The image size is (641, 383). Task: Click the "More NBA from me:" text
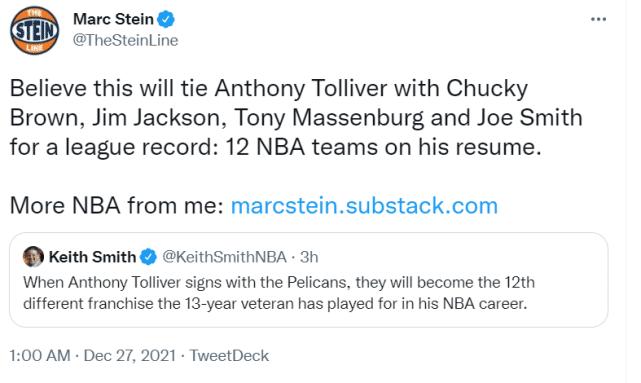[x=117, y=206]
